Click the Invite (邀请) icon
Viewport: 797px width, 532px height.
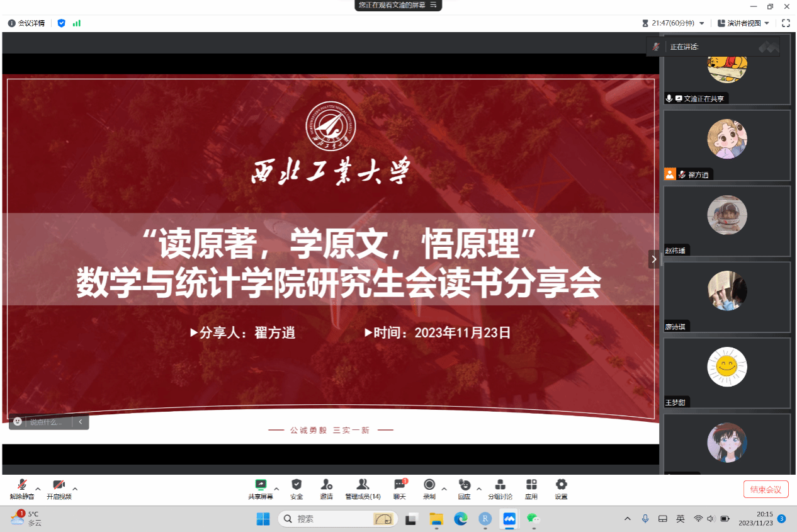[x=326, y=485]
